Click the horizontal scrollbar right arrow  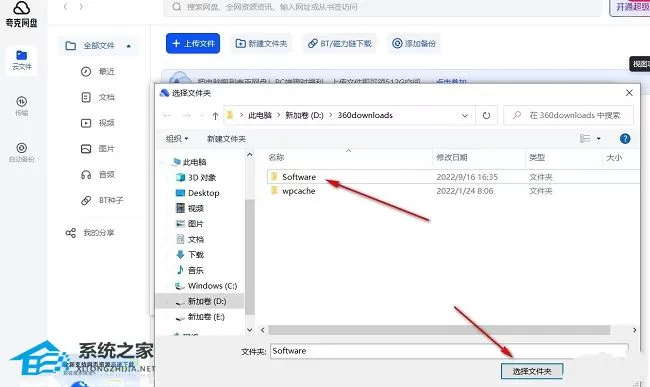pyautogui.click(x=634, y=330)
